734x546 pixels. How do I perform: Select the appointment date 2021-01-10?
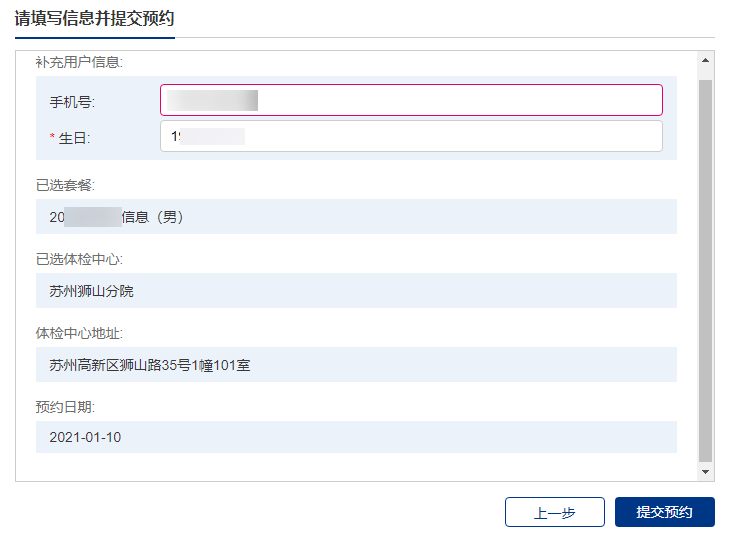tap(356, 437)
